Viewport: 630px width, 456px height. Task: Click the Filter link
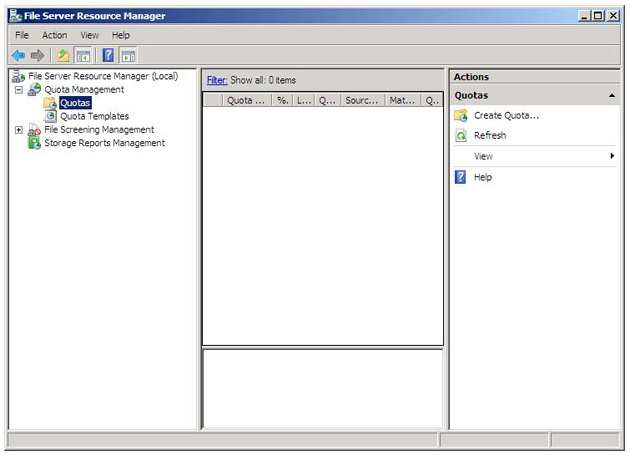(216, 80)
